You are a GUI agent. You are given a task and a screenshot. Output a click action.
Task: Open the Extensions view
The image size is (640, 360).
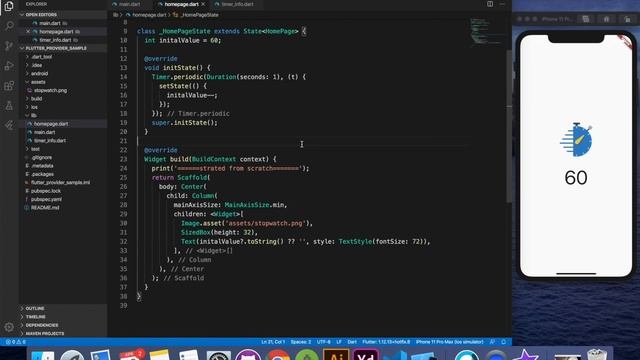(9, 86)
